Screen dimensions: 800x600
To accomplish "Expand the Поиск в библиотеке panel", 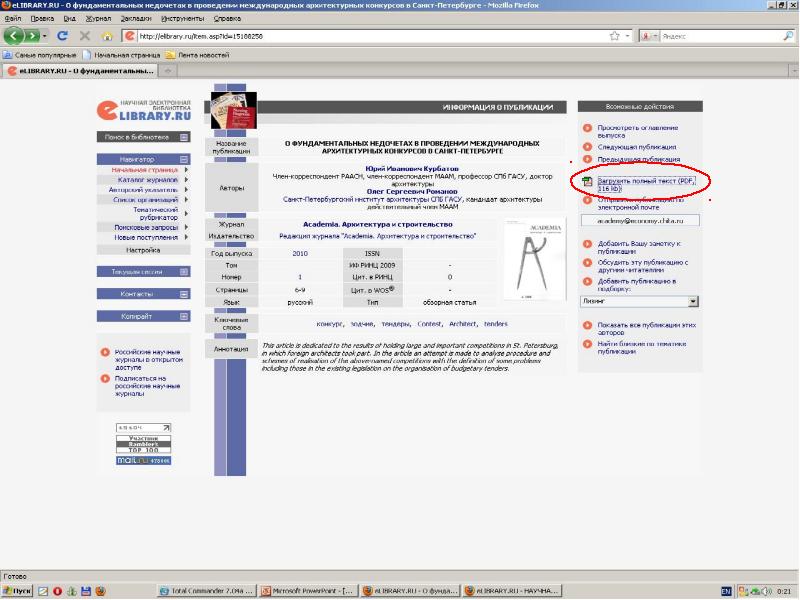I will click(184, 137).
